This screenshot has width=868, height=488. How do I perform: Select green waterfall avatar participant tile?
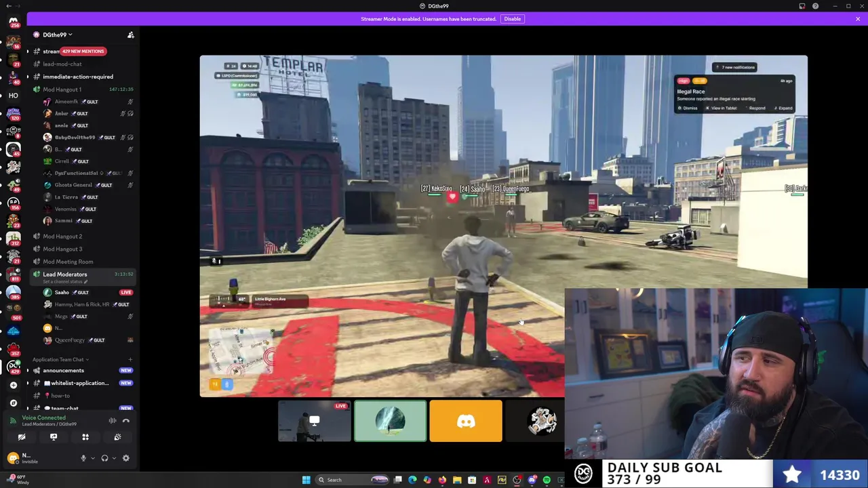pyautogui.click(x=390, y=421)
